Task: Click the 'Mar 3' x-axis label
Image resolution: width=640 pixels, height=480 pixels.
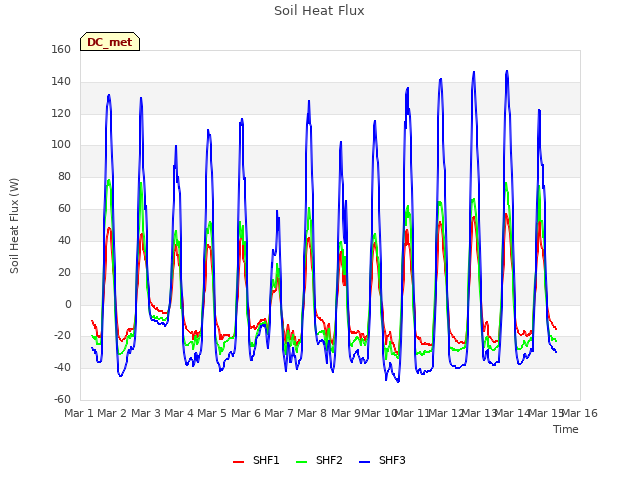Action: [145, 413]
